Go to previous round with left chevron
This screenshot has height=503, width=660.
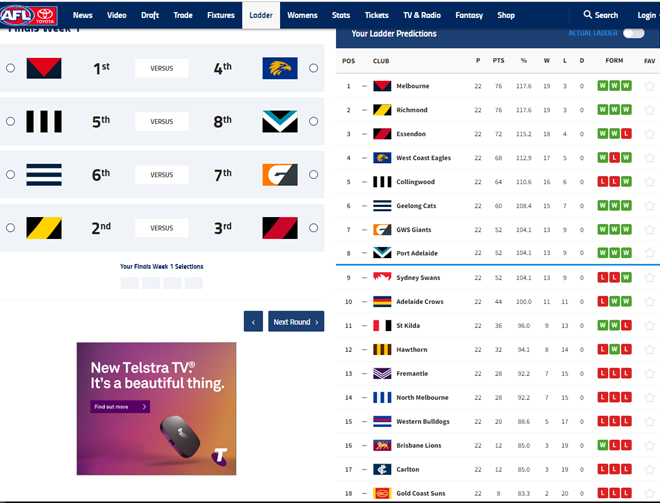(x=253, y=322)
